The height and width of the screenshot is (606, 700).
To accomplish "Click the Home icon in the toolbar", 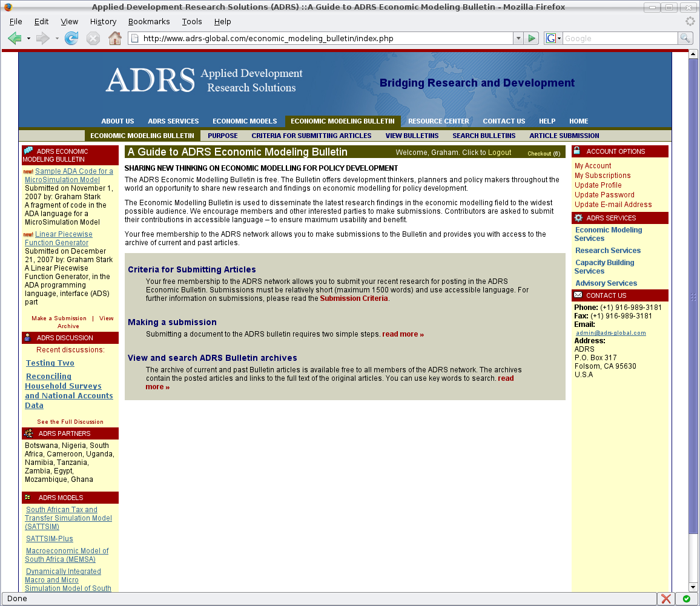I will [x=114, y=38].
